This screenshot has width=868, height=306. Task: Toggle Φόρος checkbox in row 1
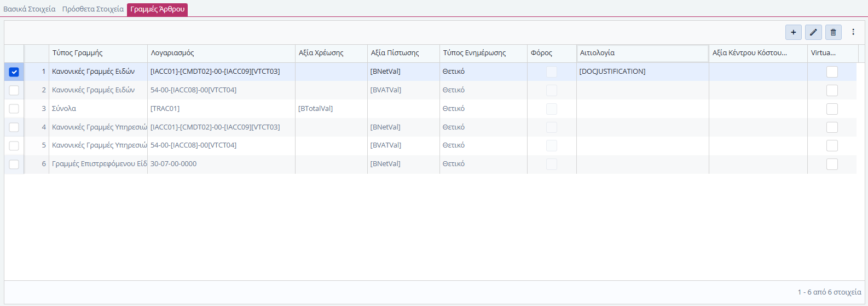coord(552,72)
